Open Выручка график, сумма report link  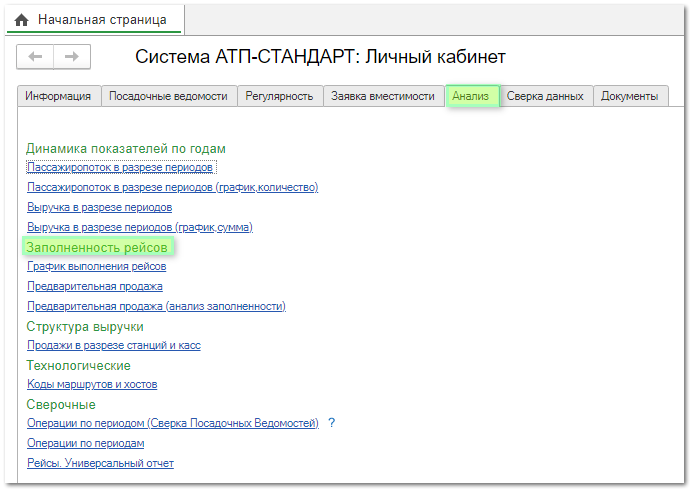[139, 227]
